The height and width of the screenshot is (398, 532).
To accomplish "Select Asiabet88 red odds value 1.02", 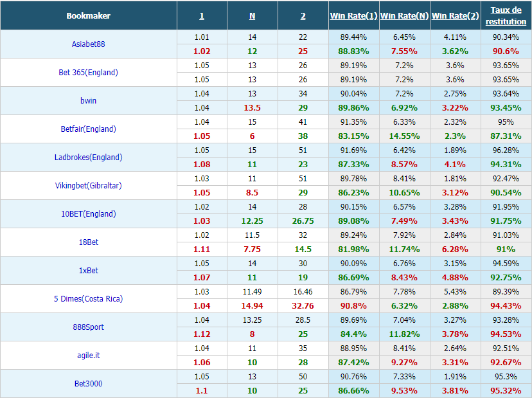I will (x=202, y=51).
